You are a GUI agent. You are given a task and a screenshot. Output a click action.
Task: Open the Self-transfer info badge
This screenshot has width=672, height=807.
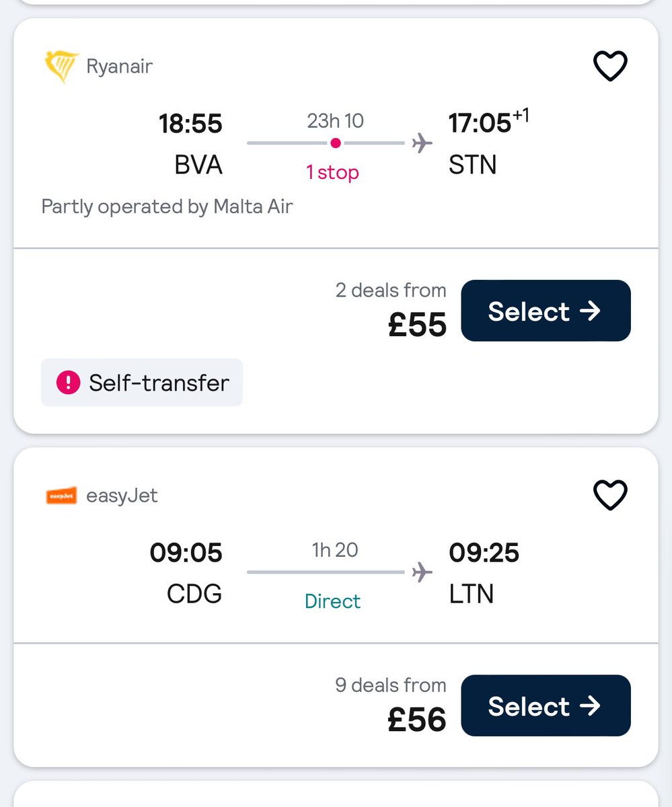(x=142, y=383)
